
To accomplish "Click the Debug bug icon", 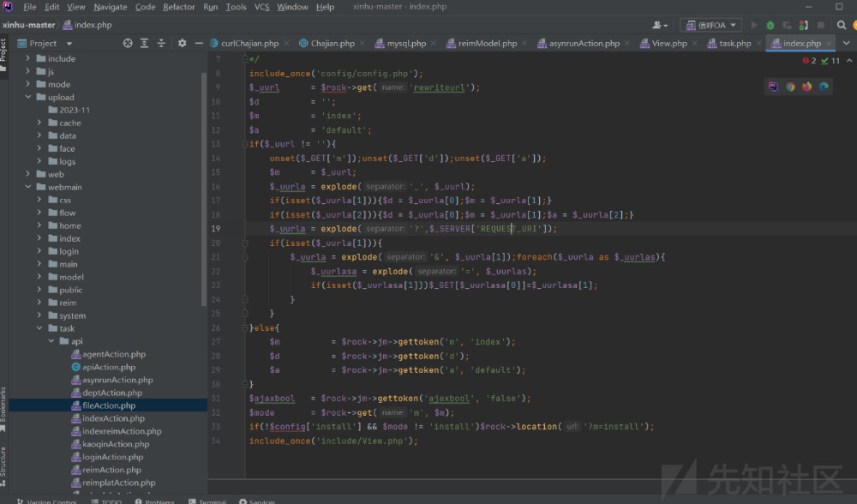I will pos(770,26).
